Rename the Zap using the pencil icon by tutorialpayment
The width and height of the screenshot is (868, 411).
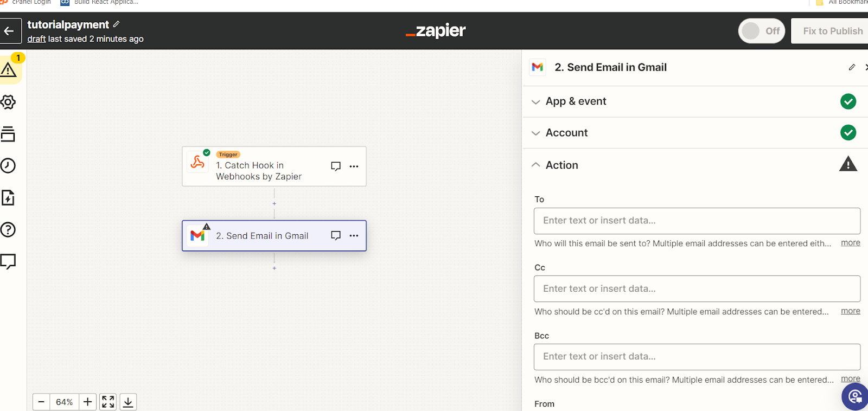point(117,24)
